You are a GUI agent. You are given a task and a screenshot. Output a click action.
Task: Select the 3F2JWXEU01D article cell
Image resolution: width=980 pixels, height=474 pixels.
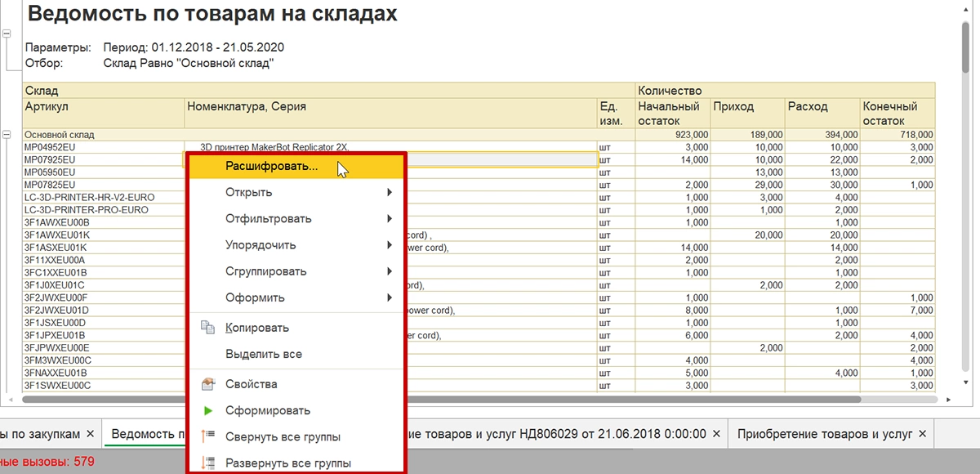point(104,311)
